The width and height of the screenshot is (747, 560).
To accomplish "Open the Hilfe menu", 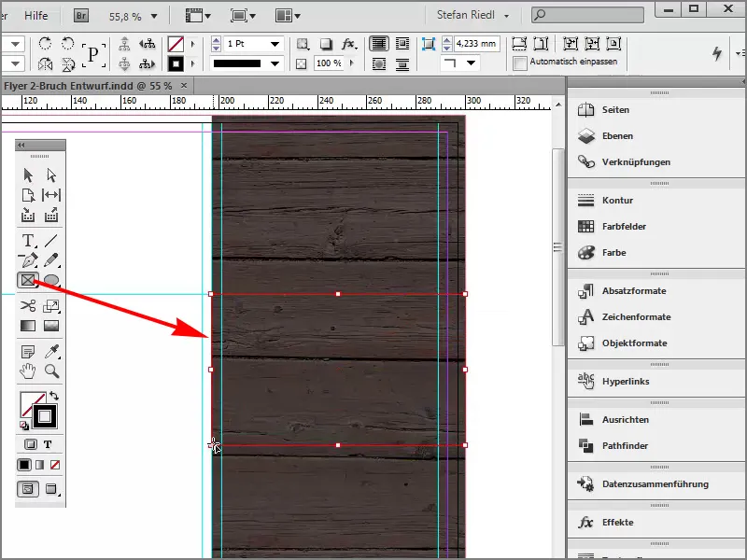I will click(x=36, y=16).
